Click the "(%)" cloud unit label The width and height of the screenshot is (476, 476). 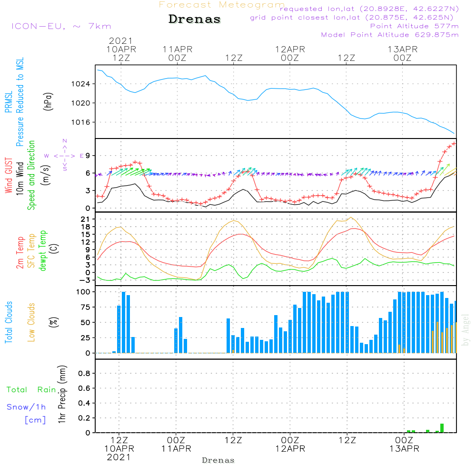(x=54, y=322)
